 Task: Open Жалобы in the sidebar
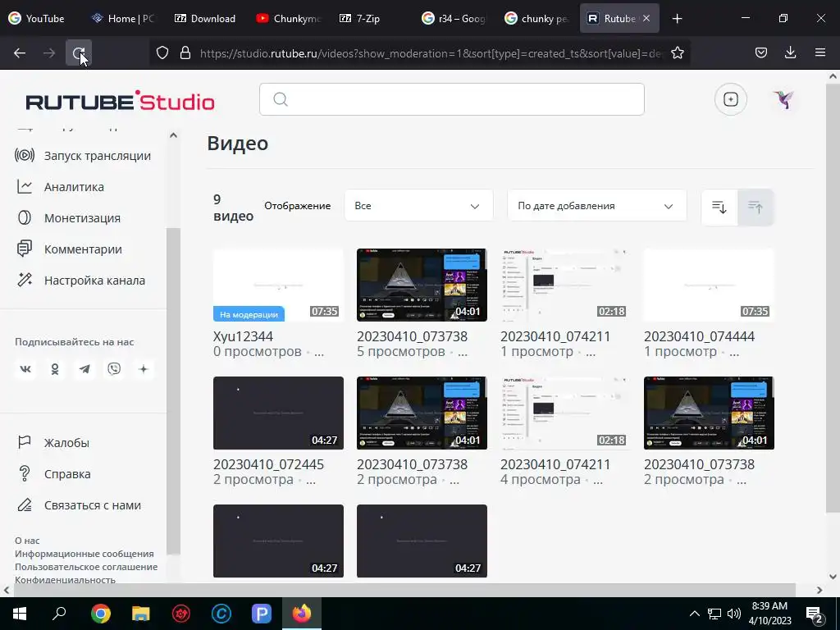[x=52, y=443]
